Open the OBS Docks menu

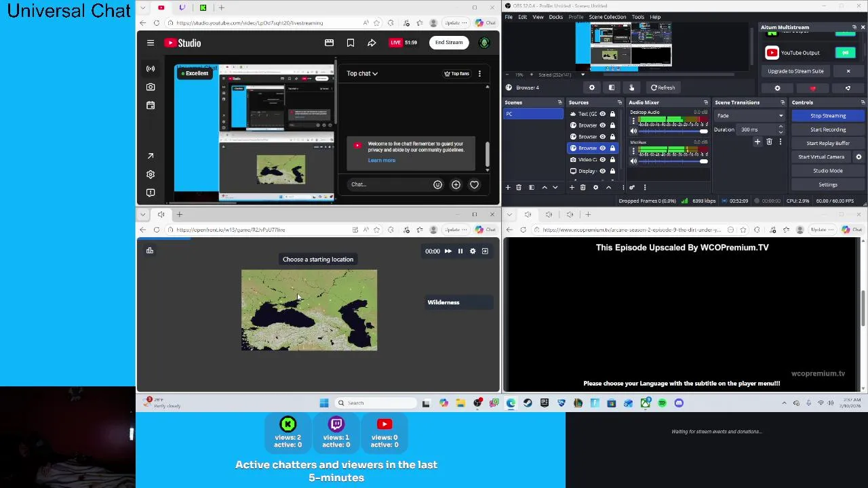[556, 17]
